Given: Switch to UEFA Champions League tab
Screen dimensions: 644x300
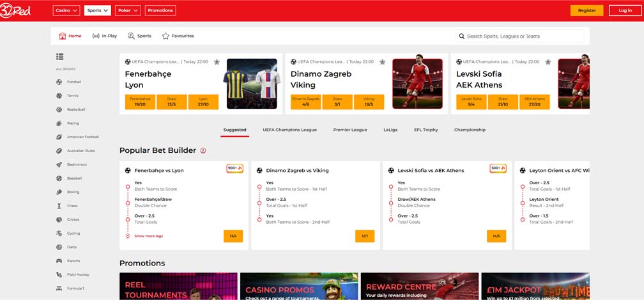Looking at the screenshot, I should (x=289, y=130).
